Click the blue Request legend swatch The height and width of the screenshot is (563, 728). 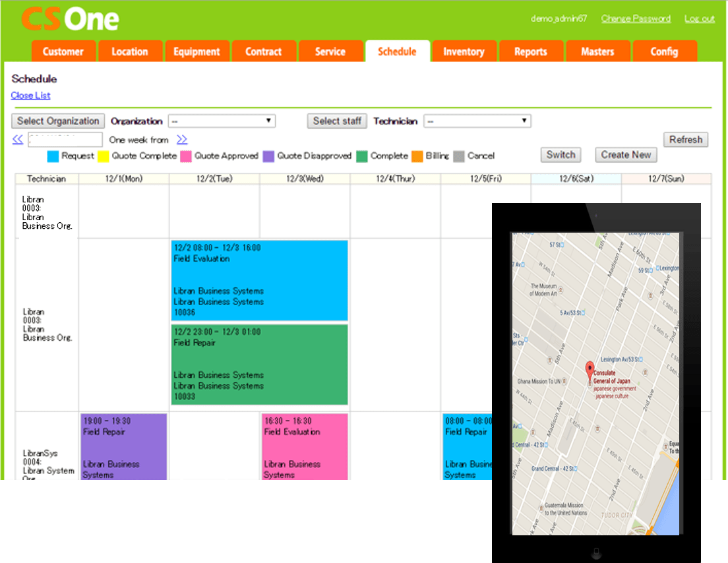click(x=53, y=156)
